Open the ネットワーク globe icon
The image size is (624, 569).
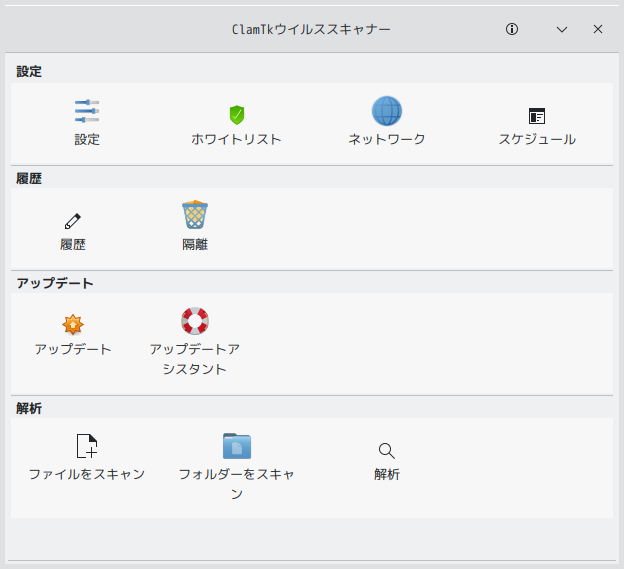click(x=387, y=111)
